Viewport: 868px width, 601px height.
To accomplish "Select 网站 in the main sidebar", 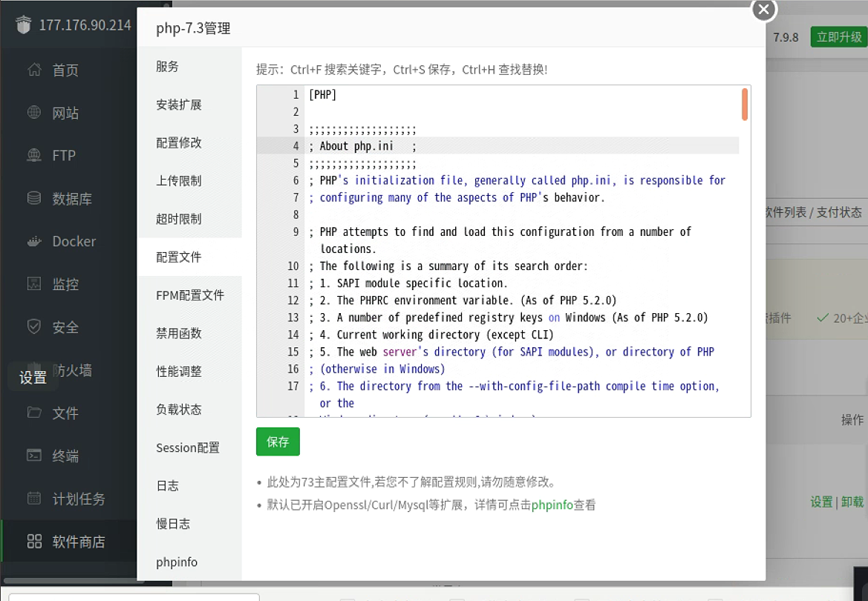I will coord(65,113).
